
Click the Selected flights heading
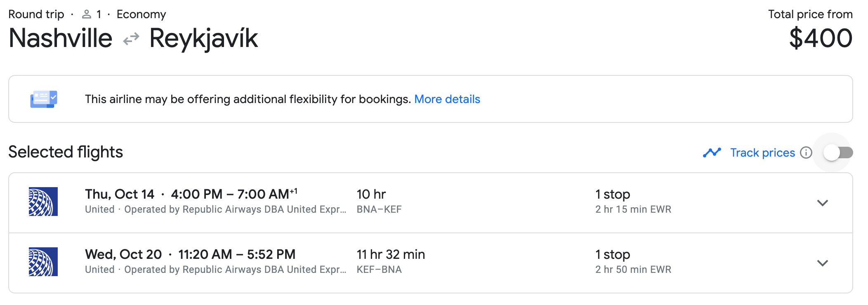(66, 152)
